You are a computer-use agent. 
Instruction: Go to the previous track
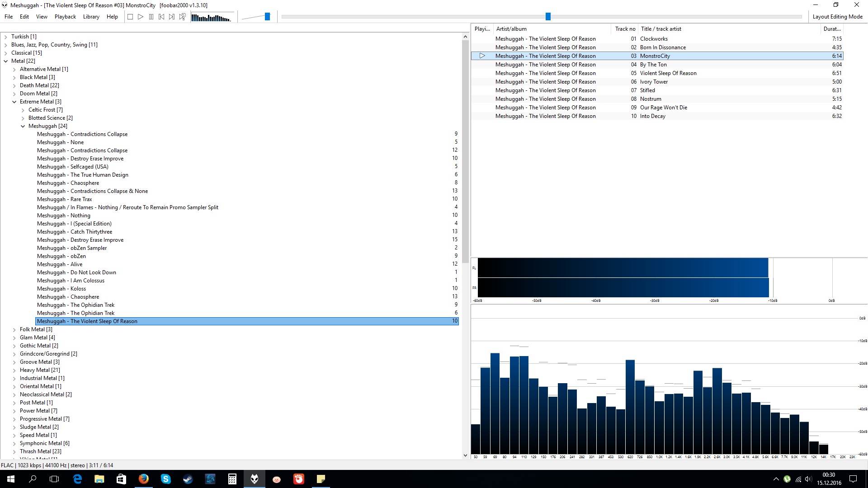[161, 17]
